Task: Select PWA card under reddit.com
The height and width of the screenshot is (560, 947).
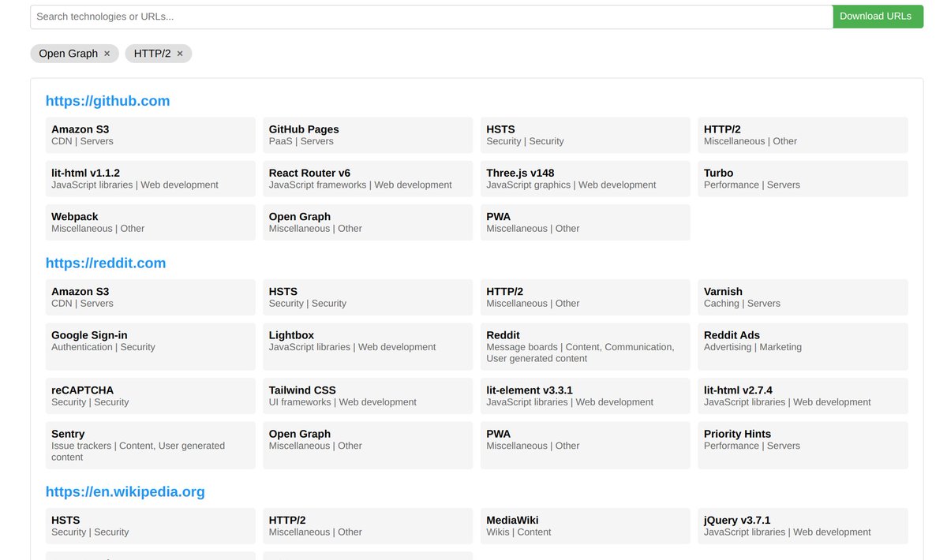Action: pyautogui.click(x=586, y=445)
